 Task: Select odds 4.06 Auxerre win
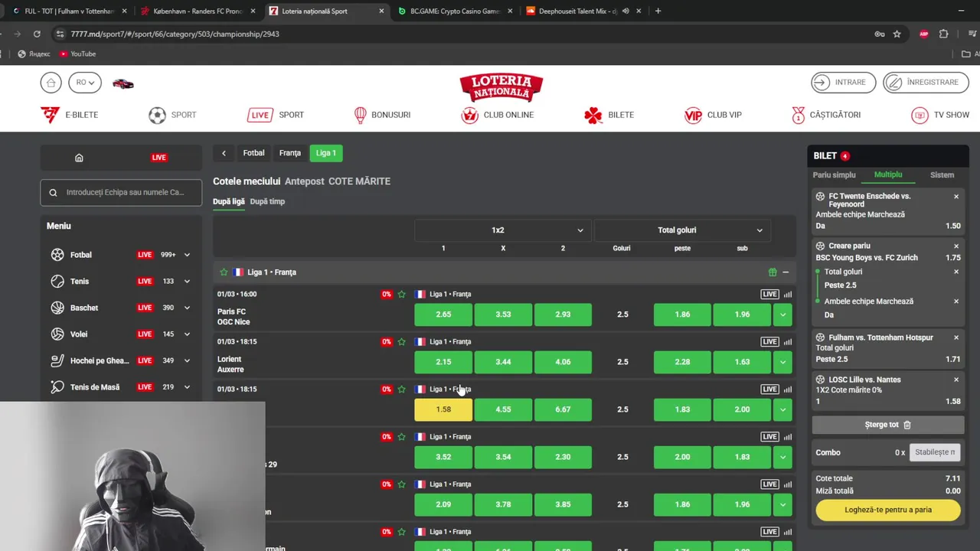tap(563, 362)
